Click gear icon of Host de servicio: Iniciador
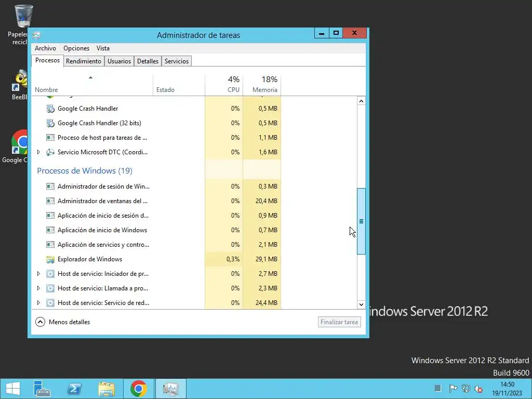The height and width of the screenshot is (399, 532). [x=50, y=274]
